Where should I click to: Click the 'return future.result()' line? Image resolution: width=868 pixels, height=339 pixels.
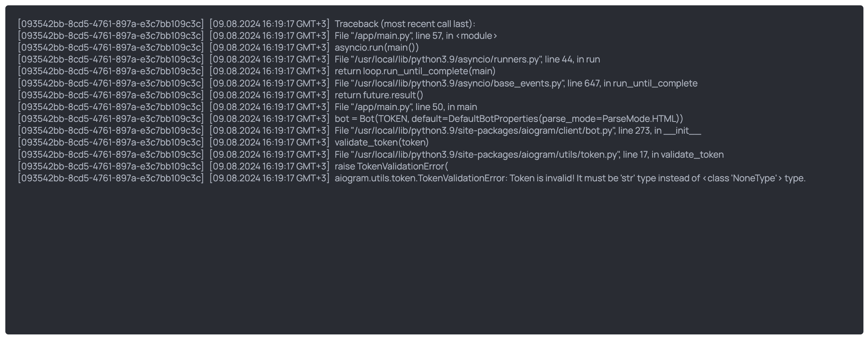[x=379, y=95]
